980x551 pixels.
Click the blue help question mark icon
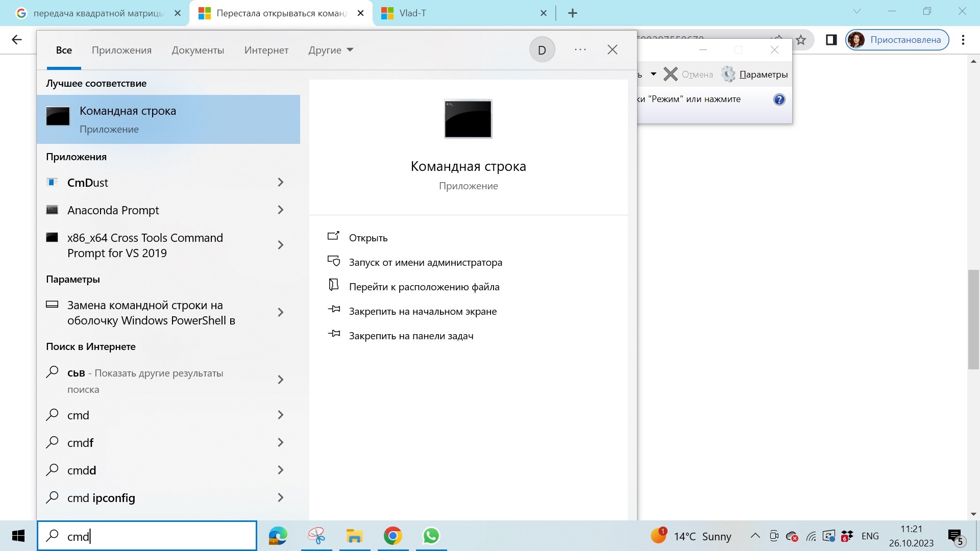coord(779,99)
